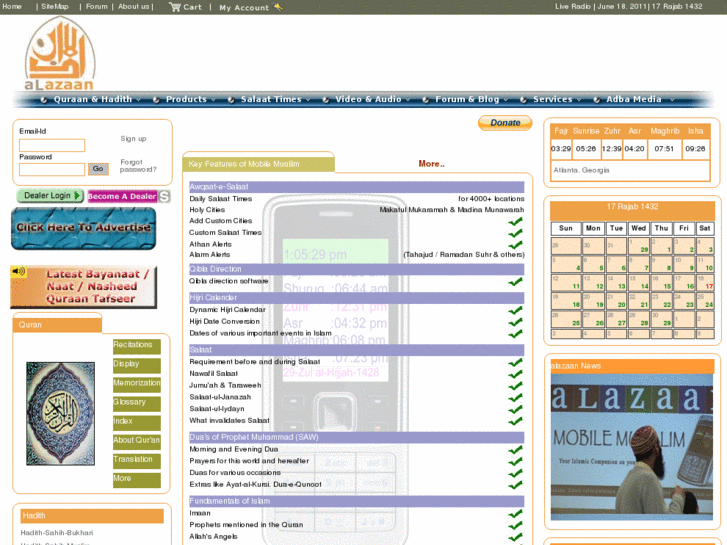727x545 pixels.
Task: Click the More.. link above the features
Action: click(431, 164)
